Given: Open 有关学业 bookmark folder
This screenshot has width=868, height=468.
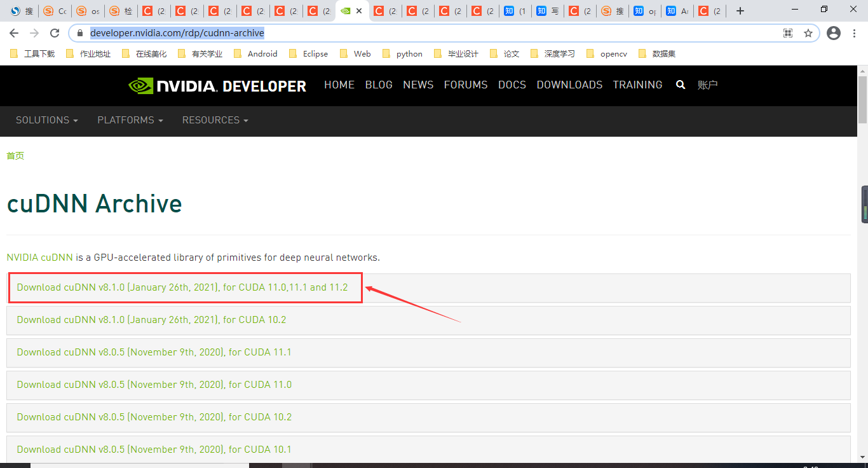Looking at the screenshot, I should coord(200,54).
